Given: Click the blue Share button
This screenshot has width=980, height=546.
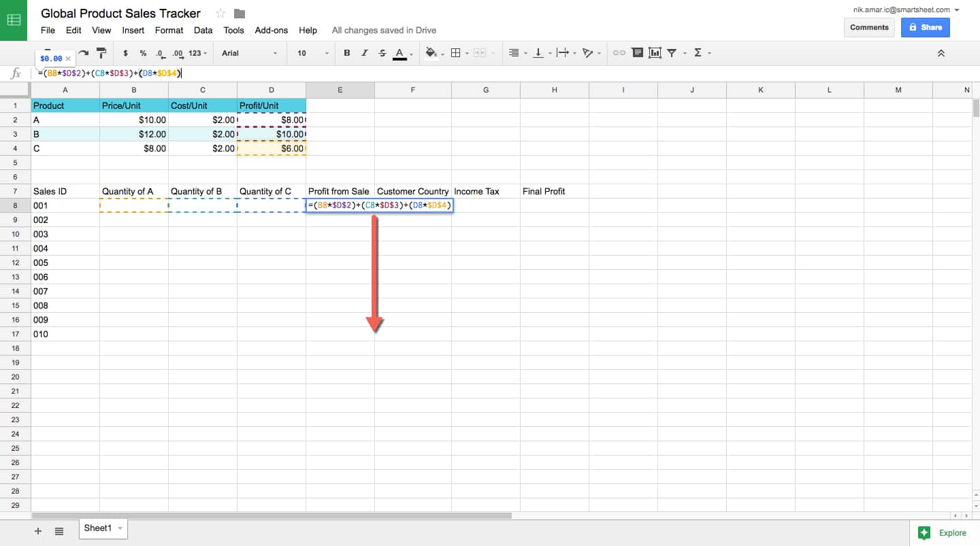Looking at the screenshot, I should tap(925, 27).
